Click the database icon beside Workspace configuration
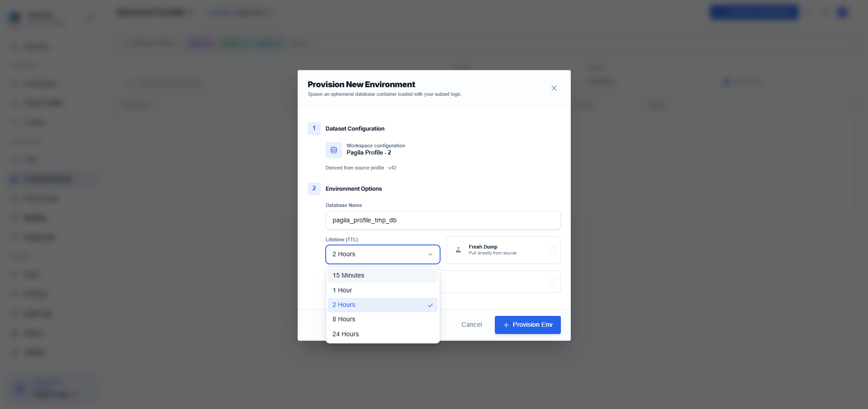Image resolution: width=868 pixels, height=409 pixels. 334,150
